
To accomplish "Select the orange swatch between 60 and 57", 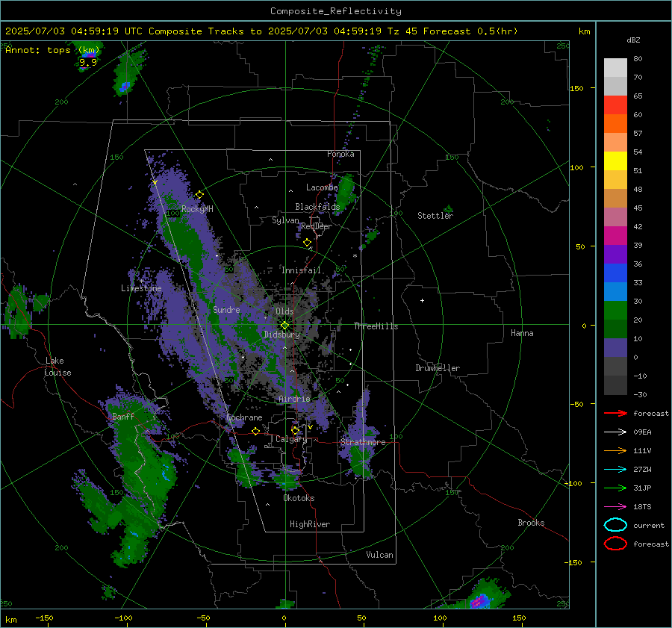I will click(x=615, y=124).
